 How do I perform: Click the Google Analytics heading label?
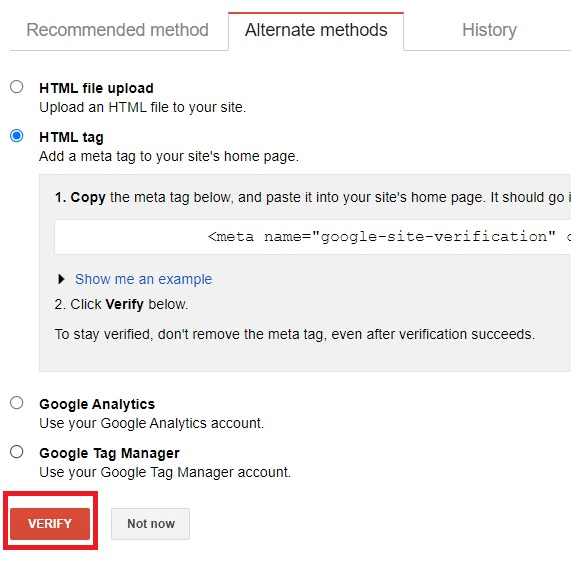(97, 404)
